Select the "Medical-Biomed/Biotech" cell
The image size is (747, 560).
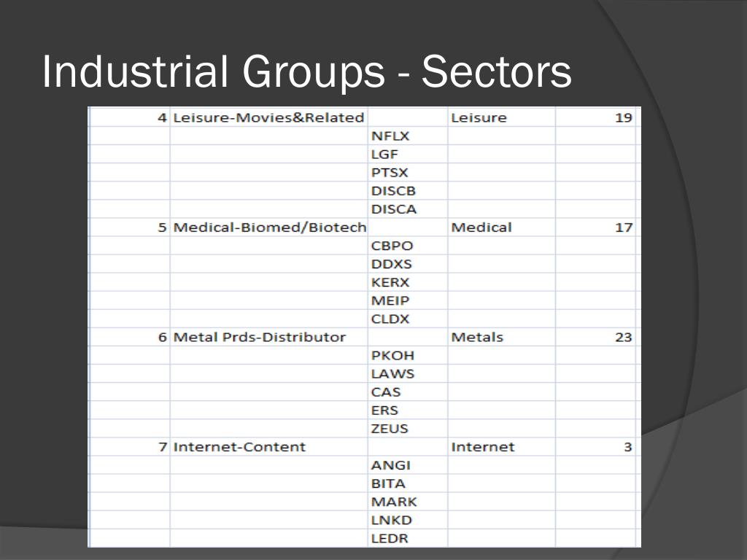[268, 227]
